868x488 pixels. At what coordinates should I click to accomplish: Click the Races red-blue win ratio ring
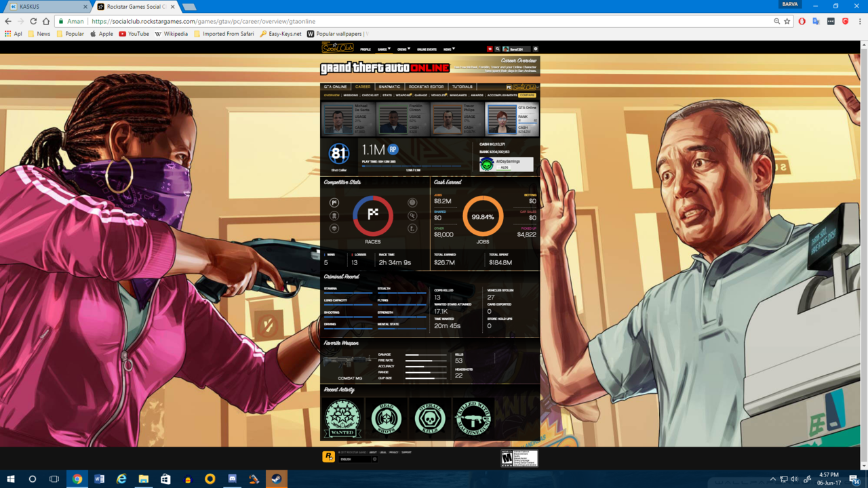coord(372,216)
